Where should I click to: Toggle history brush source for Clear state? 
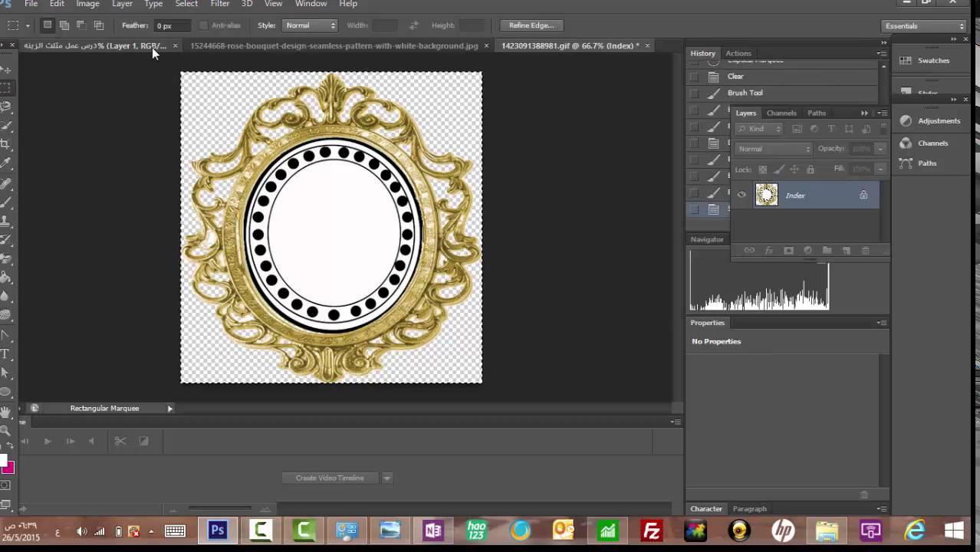click(x=694, y=77)
